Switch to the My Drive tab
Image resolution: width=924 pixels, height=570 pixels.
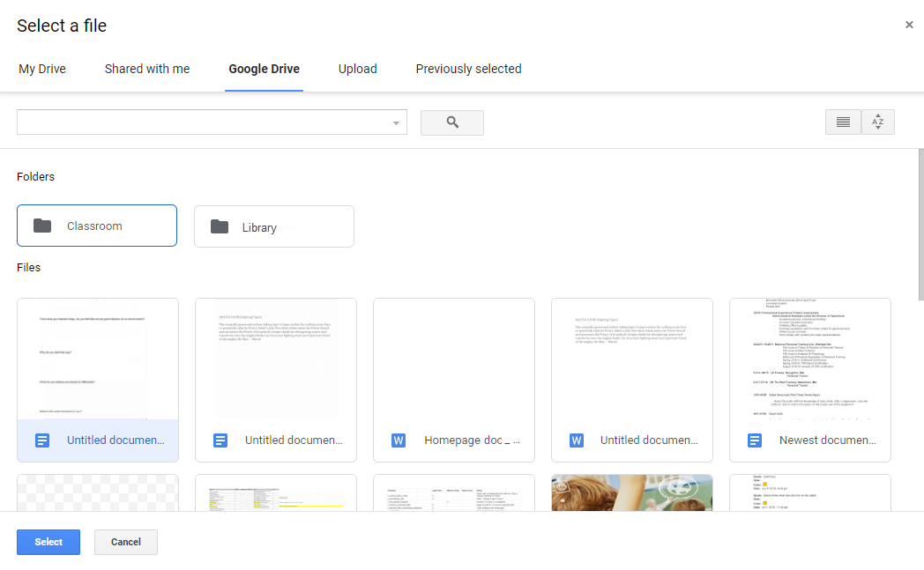coord(41,69)
